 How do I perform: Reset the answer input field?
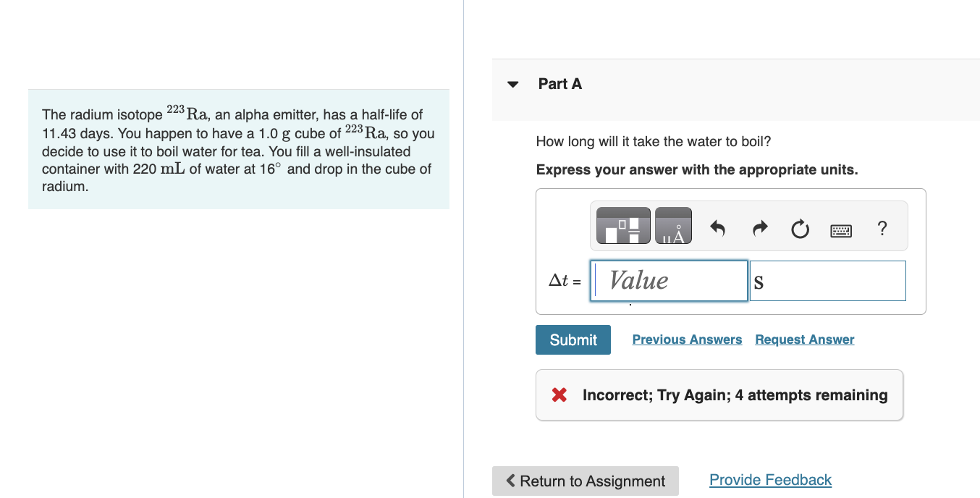pyautogui.click(x=799, y=227)
